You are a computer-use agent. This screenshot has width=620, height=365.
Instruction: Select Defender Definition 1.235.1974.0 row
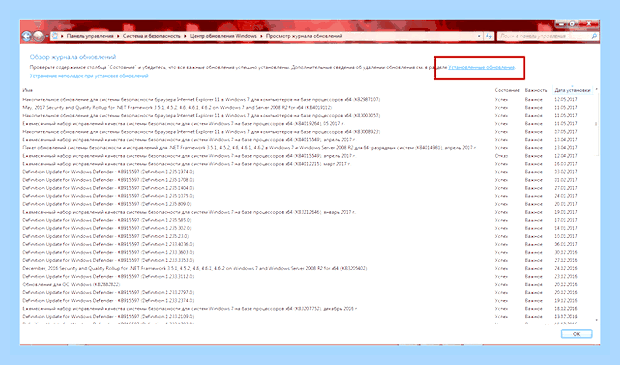click(308, 172)
